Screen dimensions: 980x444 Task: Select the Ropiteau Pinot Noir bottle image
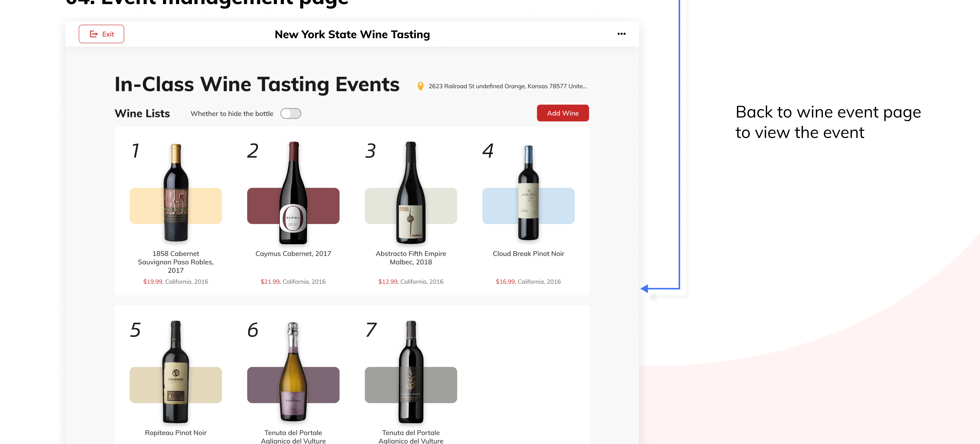tap(176, 372)
